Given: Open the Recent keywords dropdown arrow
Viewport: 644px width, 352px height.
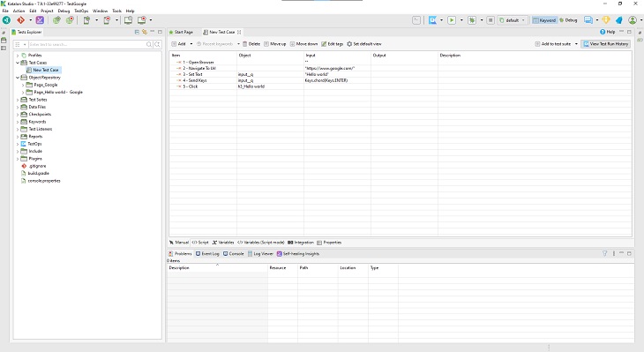Looking at the screenshot, I should click(238, 44).
